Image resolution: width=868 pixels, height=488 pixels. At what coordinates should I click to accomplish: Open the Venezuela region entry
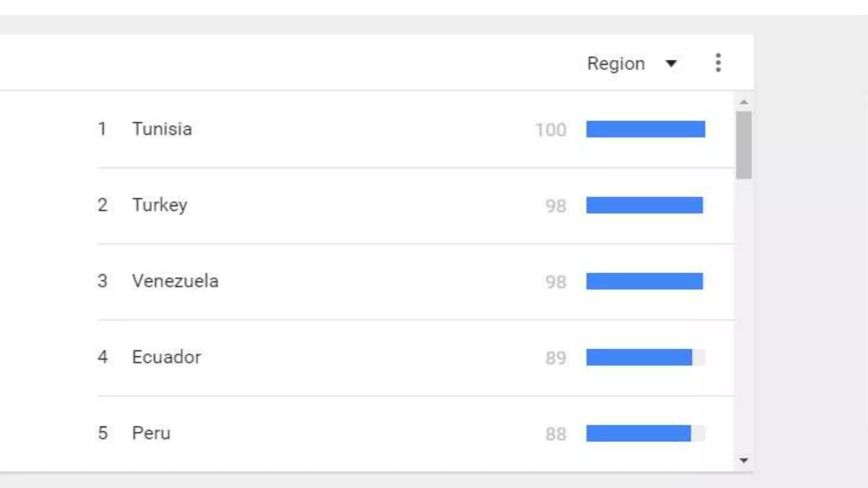(x=175, y=281)
